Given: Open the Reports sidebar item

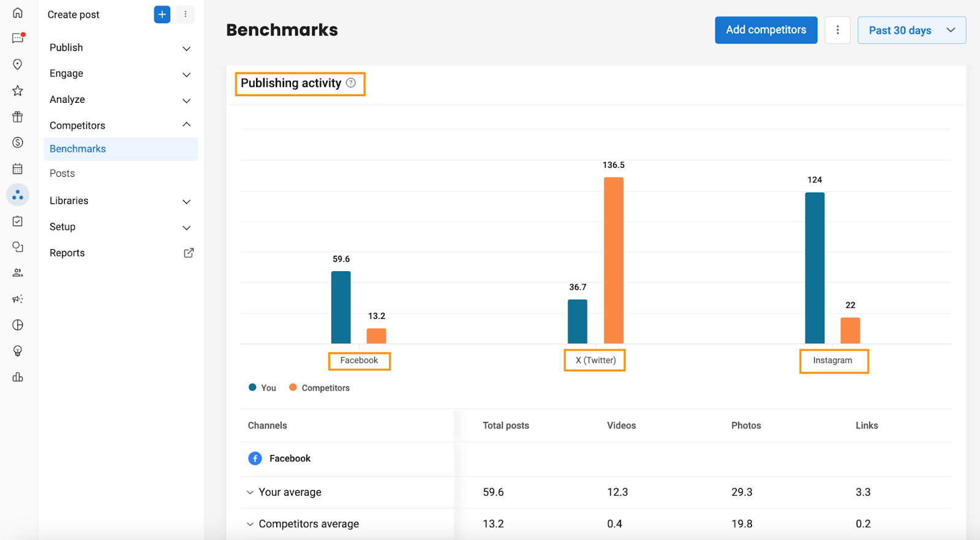Looking at the screenshot, I should [x=67, y=253].
